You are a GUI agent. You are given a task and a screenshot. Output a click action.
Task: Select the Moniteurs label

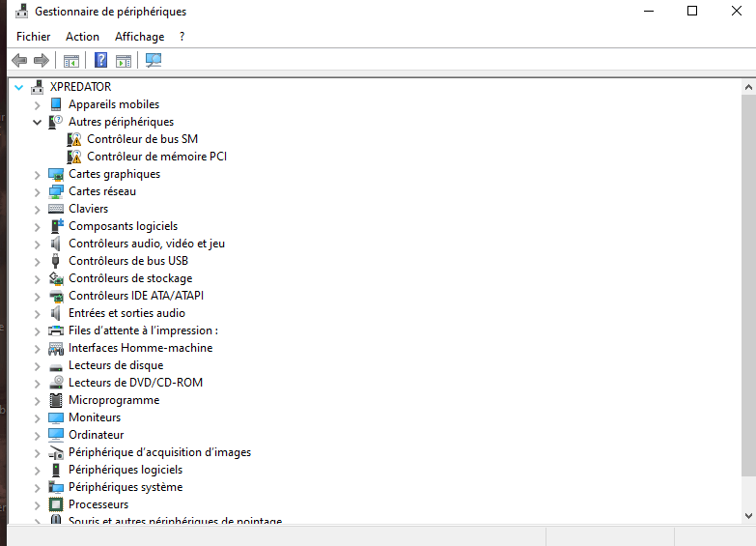pos(95,417)
